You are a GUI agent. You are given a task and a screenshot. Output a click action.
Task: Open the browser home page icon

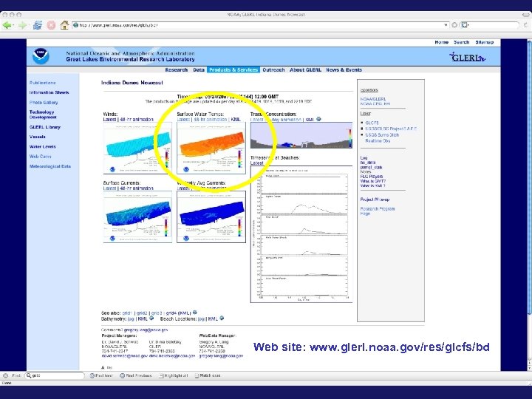pos(64,25)
